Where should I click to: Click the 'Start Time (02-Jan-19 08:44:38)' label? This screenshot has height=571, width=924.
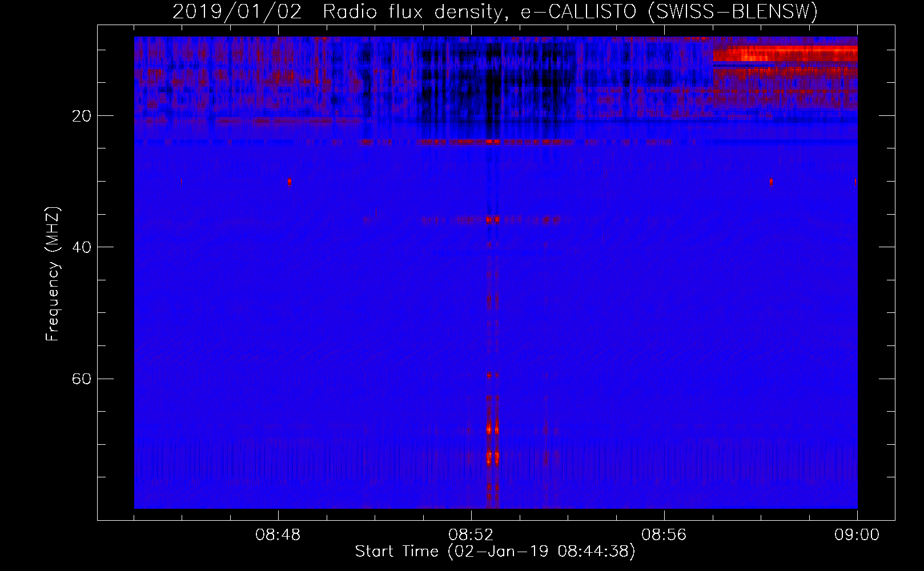[x=495, y=552]
